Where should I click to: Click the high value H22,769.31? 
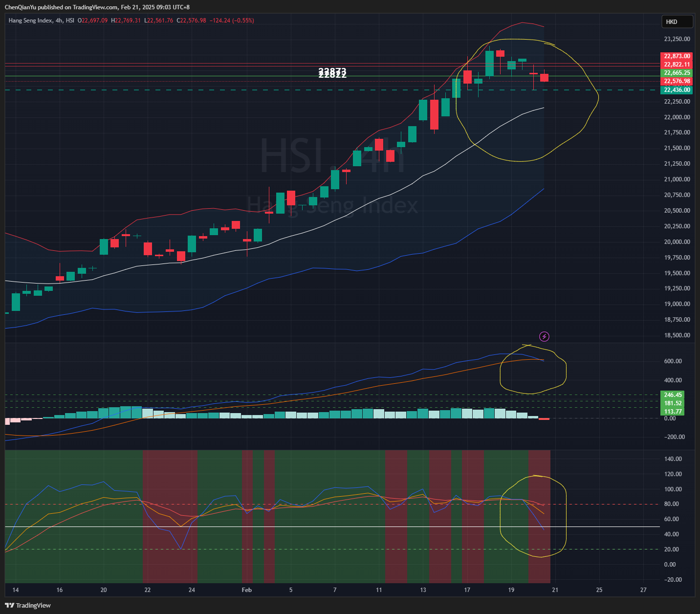click(126, 21)
